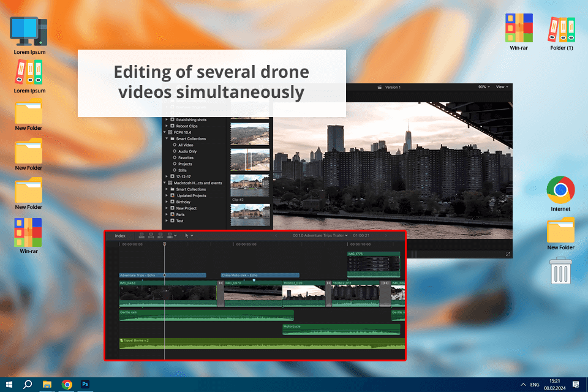This screenshot has width=588, height=392.
Task: Select the 150802_012 clip in timeline
Action: tap(355, 294)
